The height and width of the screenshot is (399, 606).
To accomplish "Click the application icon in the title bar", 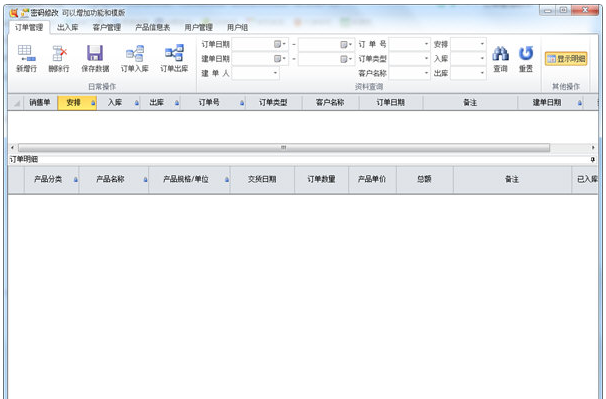I will [14, 13].
